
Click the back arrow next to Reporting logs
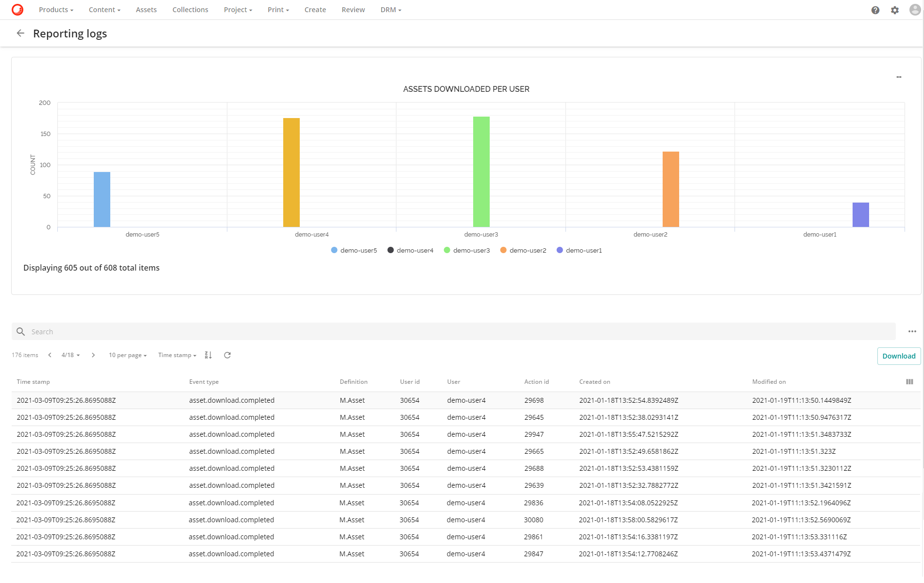coord(20,33)
